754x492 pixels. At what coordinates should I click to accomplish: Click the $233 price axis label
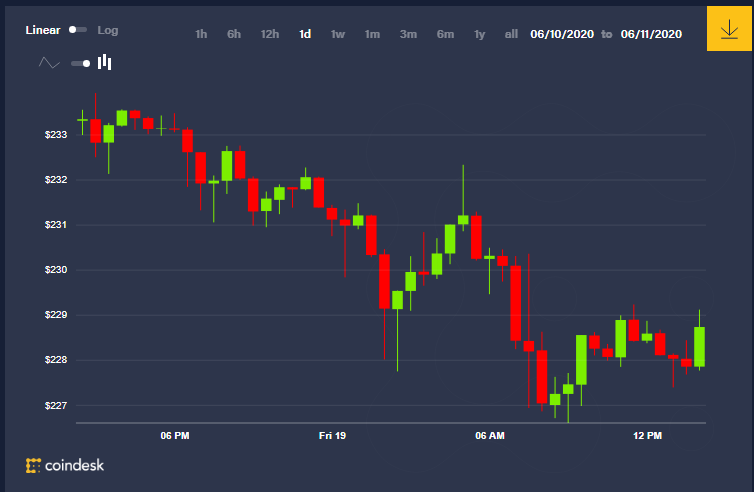[x=56, y=135]
